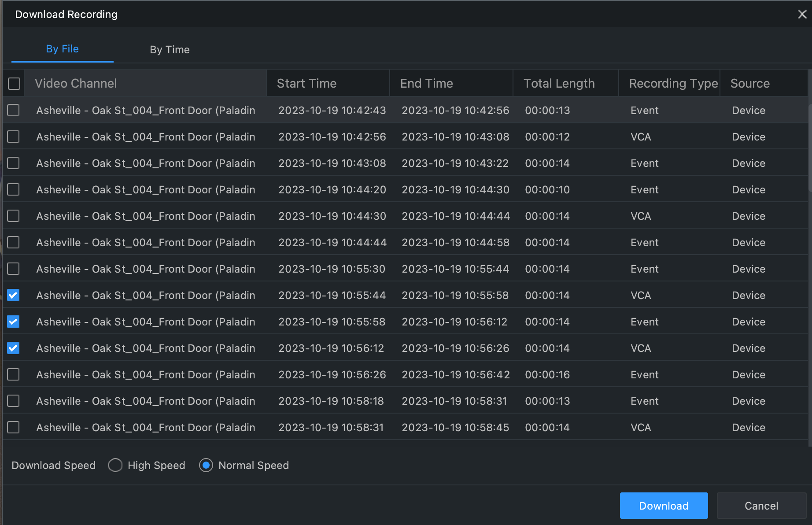Uncheck the recording starting at 10:55:44
This screenshot has height=525, width=812.
[x=14, y=295]
